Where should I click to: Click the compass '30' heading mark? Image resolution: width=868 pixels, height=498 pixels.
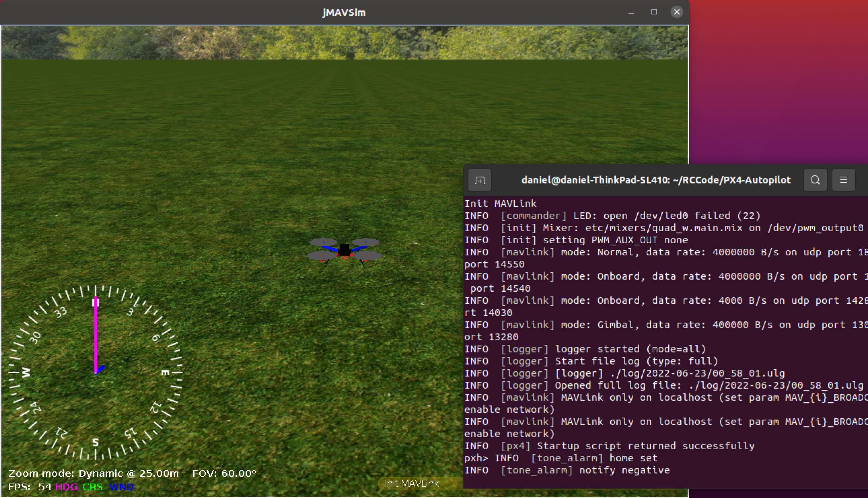[35, 338]
